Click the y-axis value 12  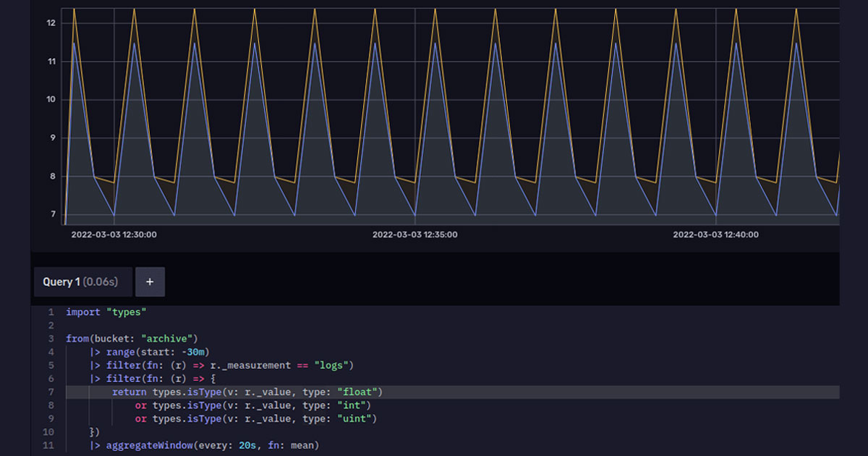coord(51,23)
